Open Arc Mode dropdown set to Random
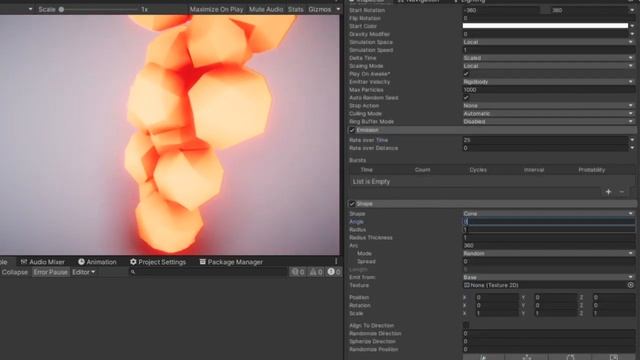The width and height of the screenshot is (640, 360). pyautogui.click(x=549, y=253)
